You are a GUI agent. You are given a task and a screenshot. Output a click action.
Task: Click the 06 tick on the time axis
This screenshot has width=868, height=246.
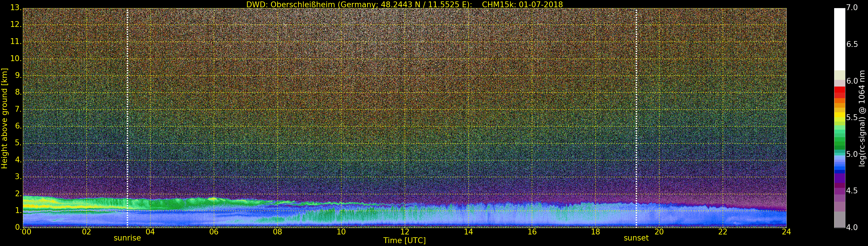[214, 232]
